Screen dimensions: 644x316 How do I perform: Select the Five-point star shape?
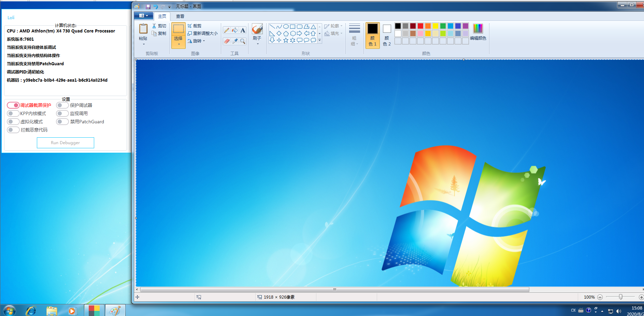coord(286,40)
